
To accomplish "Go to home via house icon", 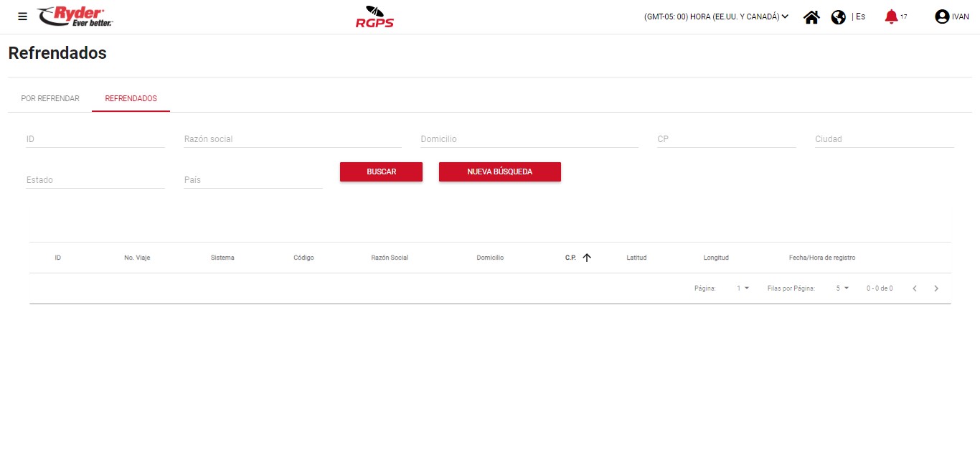I will pos(811,17).
